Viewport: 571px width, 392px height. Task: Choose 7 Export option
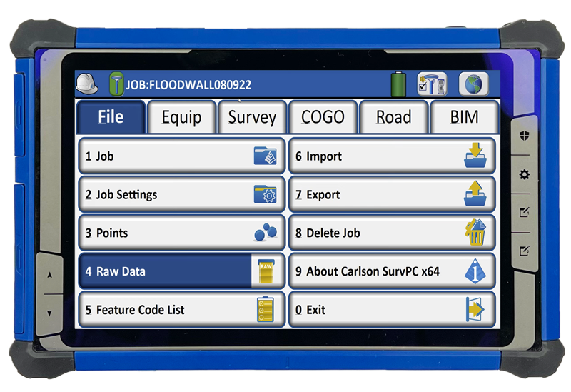click(x=391, y=195)
